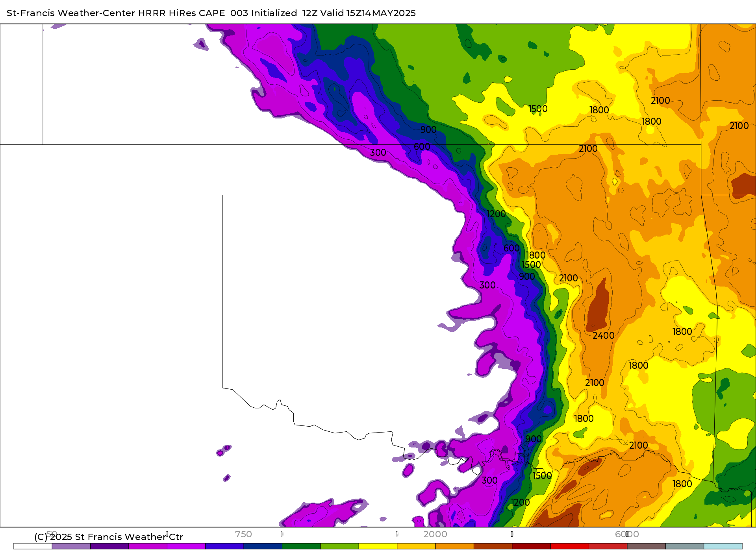Click 'HRRR HiRes CAPE' in the title
756x551 pixels.
182,13
